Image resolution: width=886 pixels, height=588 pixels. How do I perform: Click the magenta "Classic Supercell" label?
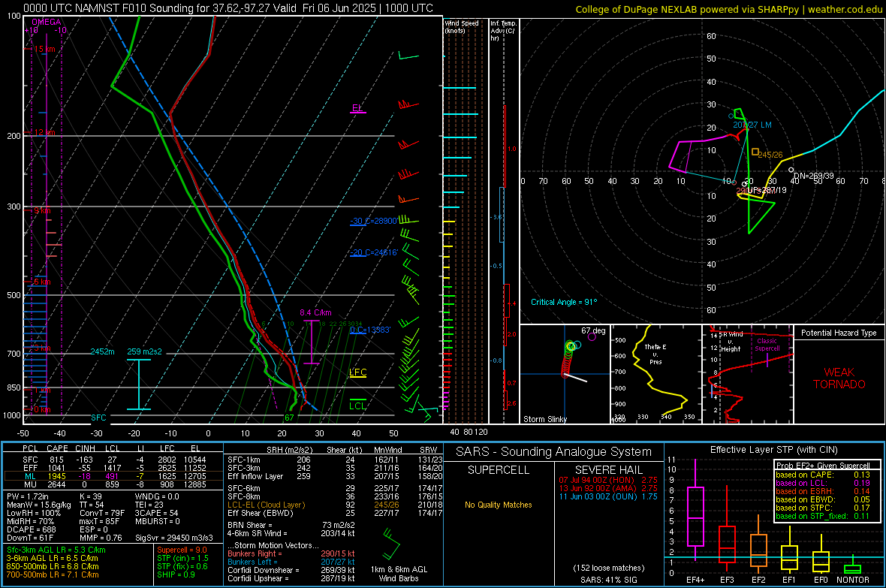click(x=767, y=345)
